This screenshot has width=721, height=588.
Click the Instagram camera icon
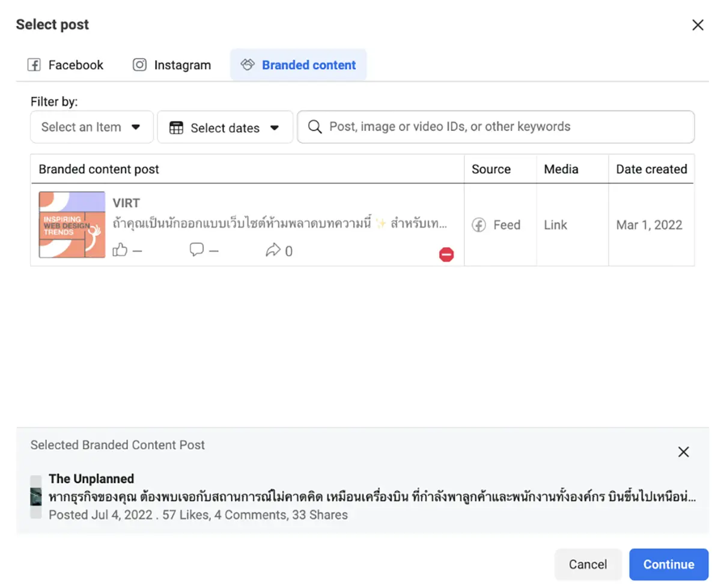coord(139,64)
